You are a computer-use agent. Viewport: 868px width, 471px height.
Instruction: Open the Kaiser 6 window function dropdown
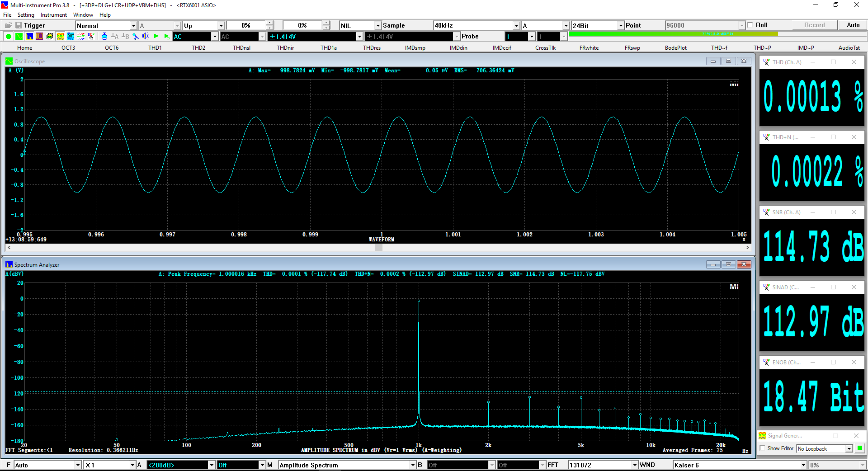pos(740,465)
